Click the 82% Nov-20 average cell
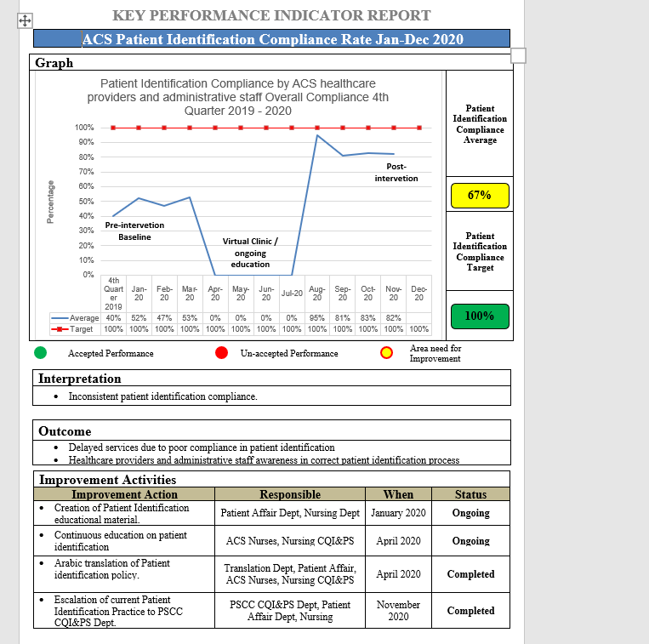This screenshot has width=649, height=644. [x=393, y=318]
